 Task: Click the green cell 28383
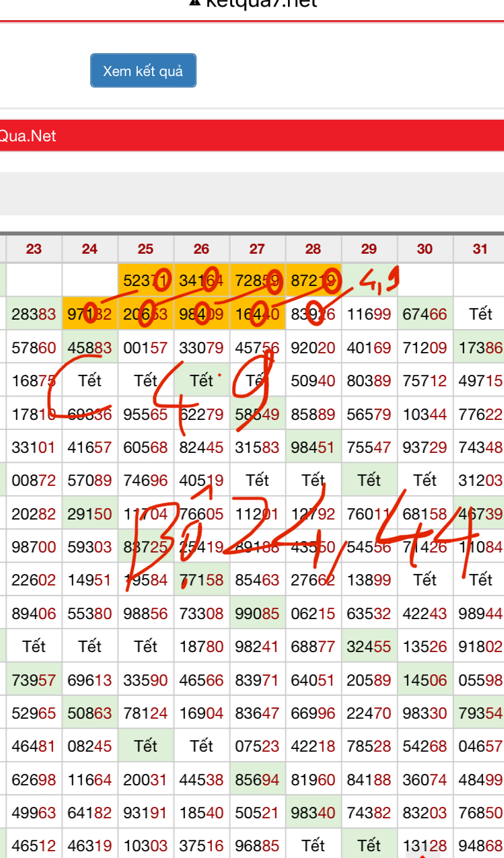(34, 314)
